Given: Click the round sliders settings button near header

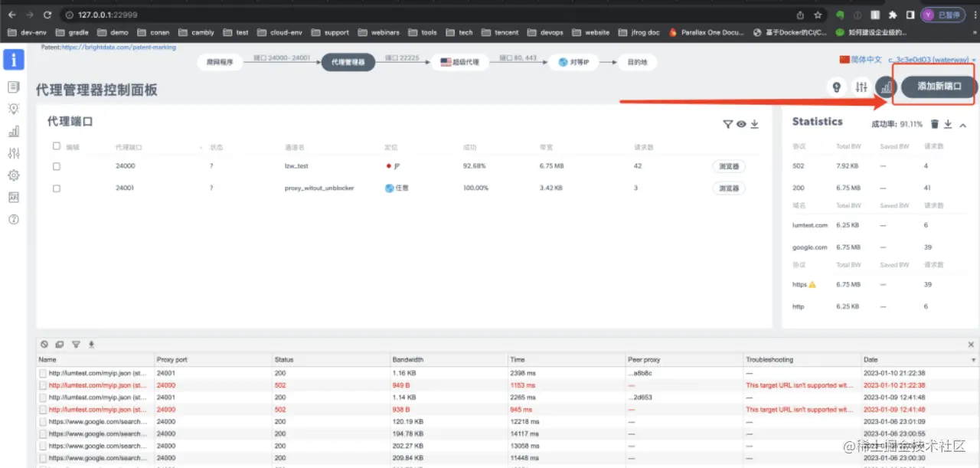Looking at the screenshot, I should point(862,87).
